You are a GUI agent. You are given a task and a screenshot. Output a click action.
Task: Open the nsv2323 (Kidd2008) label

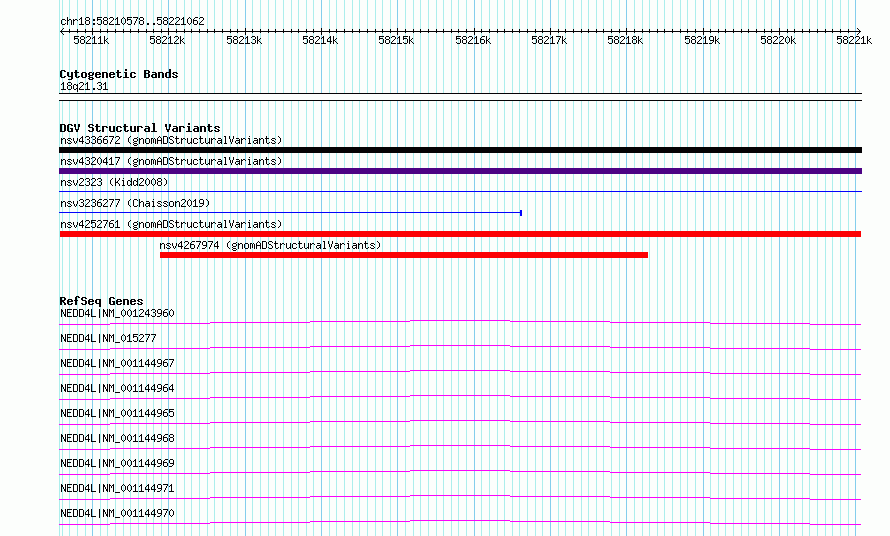[x=114, y=182]
